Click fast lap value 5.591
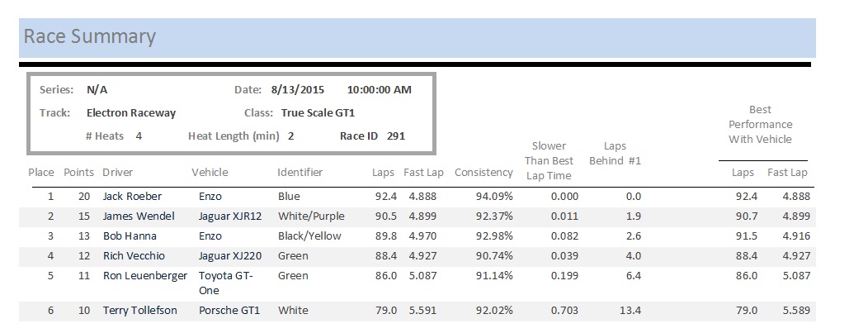This screenshot has height=333, width=868. (422, 311)
